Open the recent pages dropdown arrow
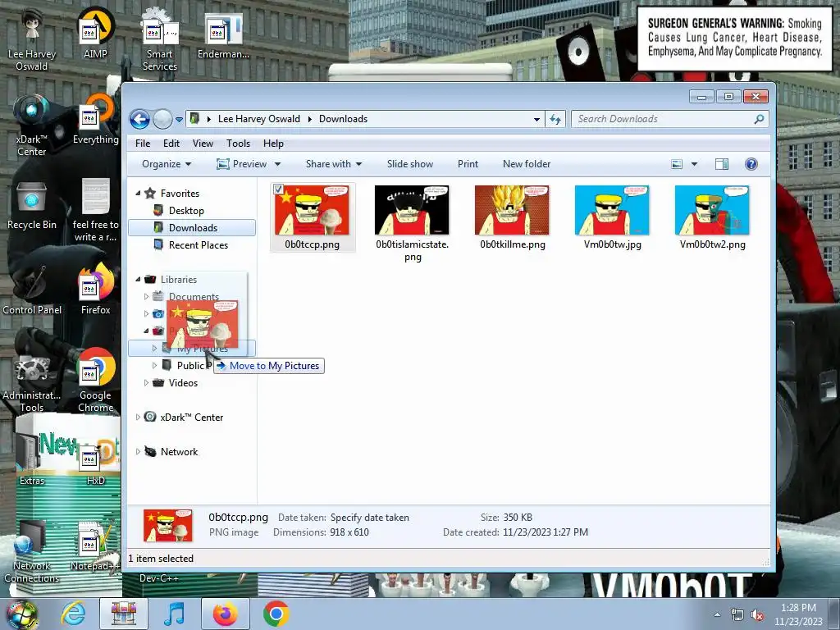 [x=179, y=120]
